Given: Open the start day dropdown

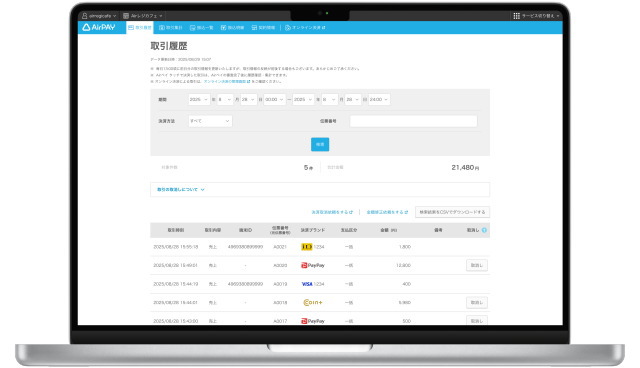Looking at the screenshot, I should pyautogui.click(x=249, y=100).
